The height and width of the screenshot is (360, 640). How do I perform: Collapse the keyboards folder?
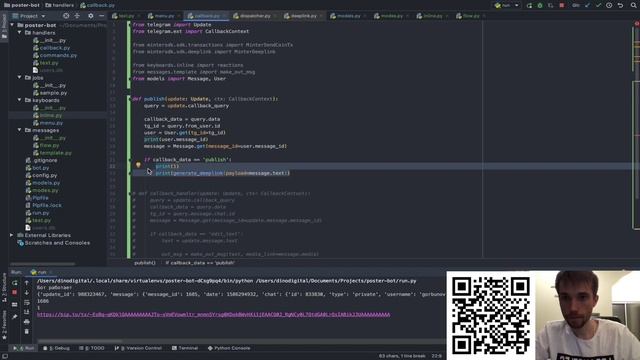[x=19, y=100]
